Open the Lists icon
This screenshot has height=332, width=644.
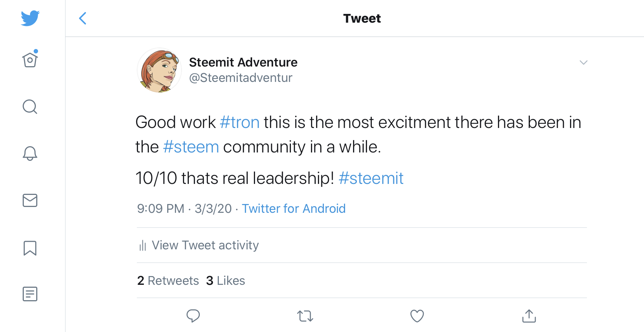click(30, 294)
